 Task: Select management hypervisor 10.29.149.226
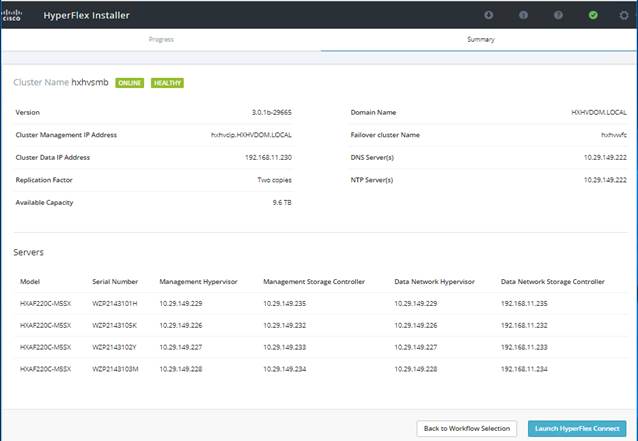181,325
